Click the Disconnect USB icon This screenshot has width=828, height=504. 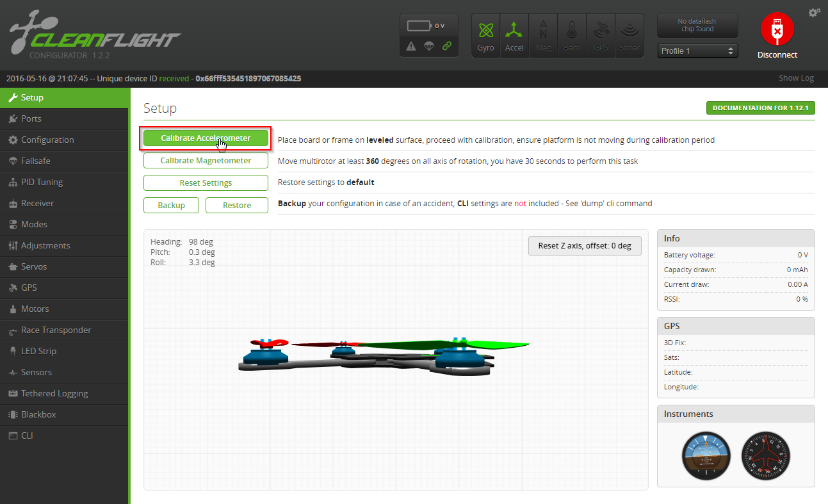pos(777,29)
